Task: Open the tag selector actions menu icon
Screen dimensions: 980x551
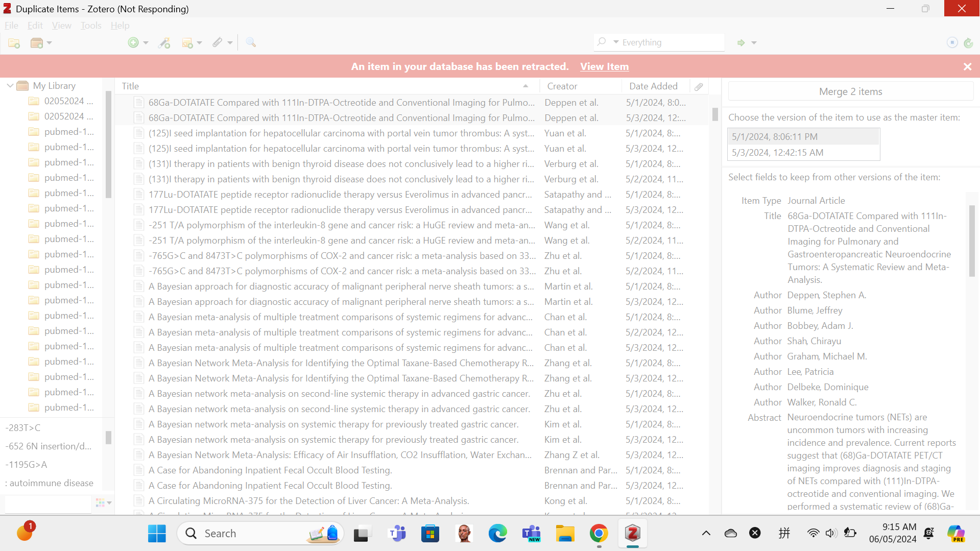Action: [x=104, y=503]
